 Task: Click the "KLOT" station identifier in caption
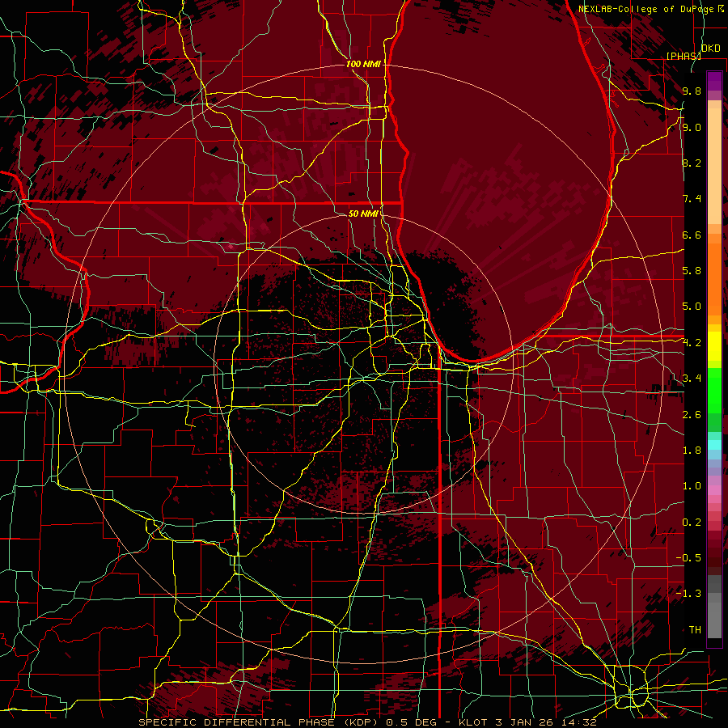[x=473, y=722]
